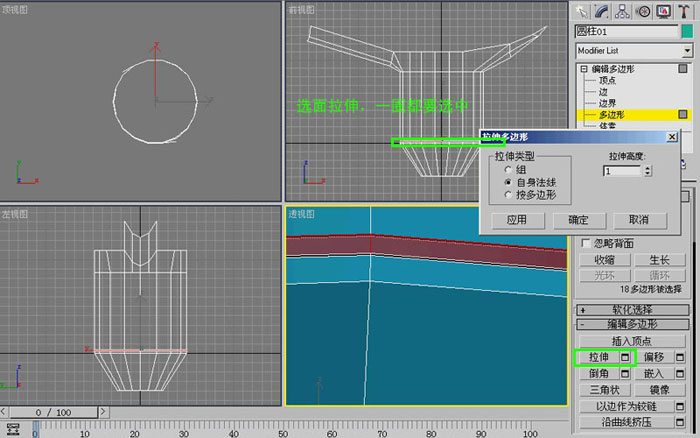
Task: Click the 以边作为铰链 button
Action: click(x=627, y=406)
